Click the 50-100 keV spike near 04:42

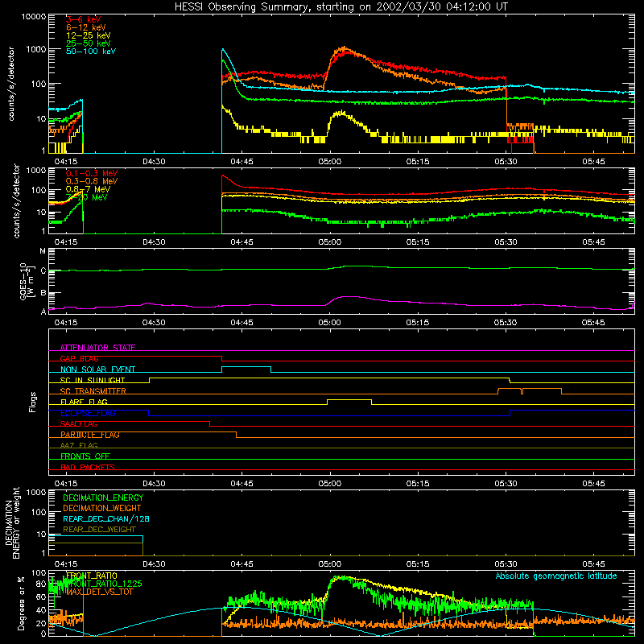(x=223, y=52)
